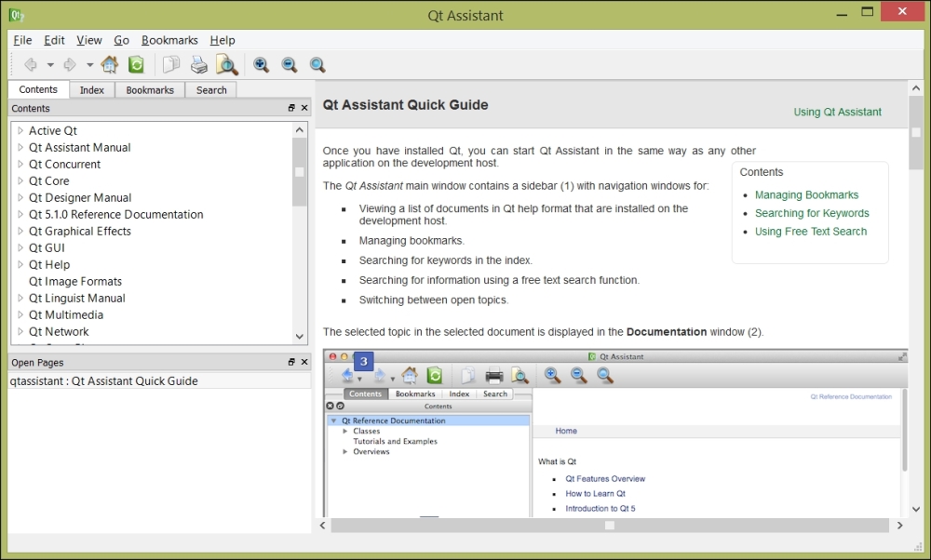The height and width of the screenshot is (560, 931).
Task: Expand the Active Qt tree node
Action: pos(20,130)
